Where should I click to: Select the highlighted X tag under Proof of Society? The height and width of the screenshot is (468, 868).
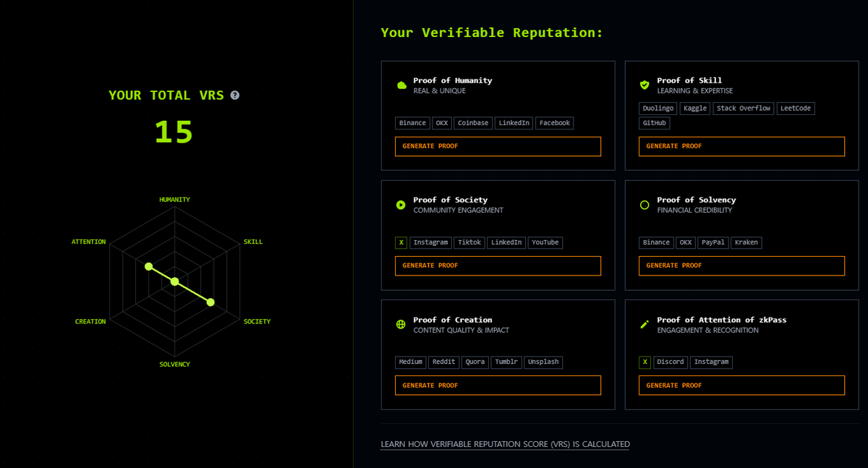401,242
